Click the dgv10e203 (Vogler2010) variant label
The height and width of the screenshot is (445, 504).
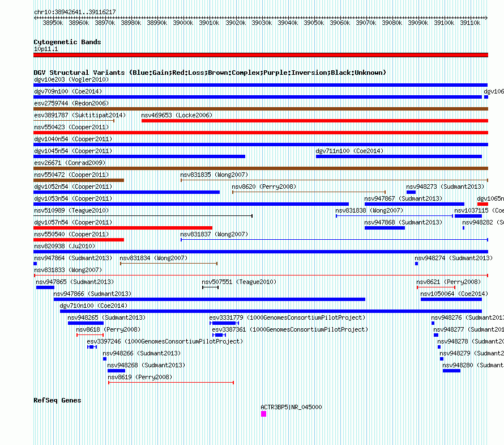click(71, 79)
